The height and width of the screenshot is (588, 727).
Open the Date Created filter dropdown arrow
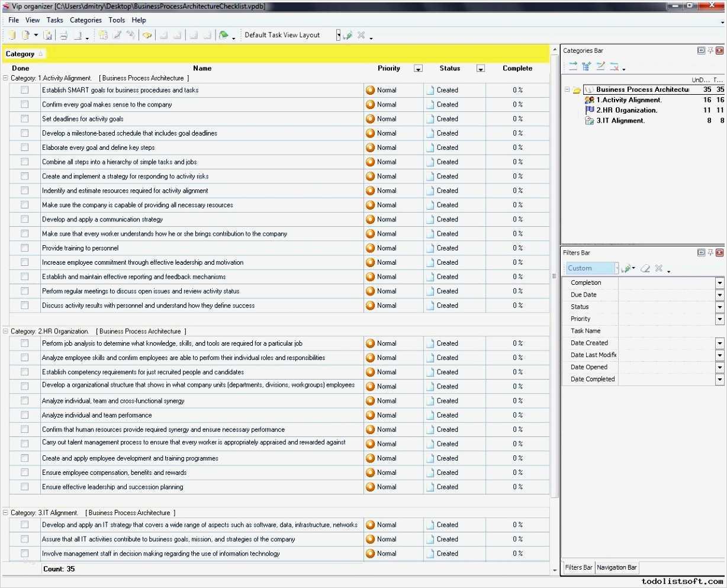[x=720, y=343]
